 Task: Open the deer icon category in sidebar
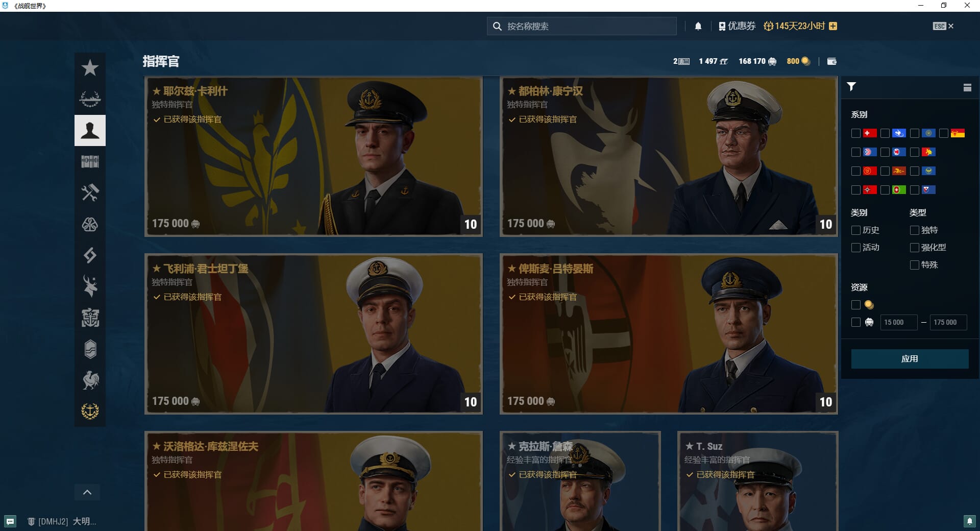tap(90, 286)
